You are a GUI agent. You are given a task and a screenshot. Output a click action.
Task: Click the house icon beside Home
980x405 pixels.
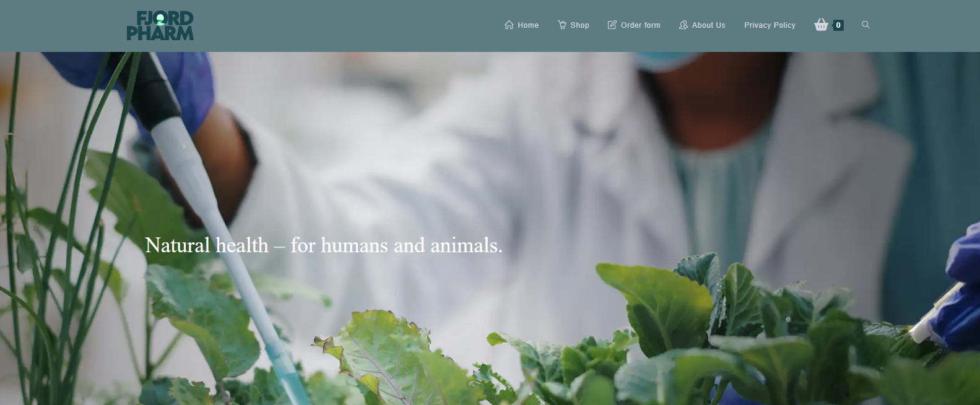tap(509, 25)
